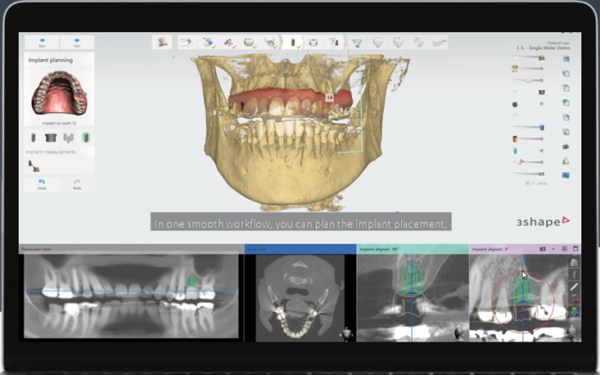Open the implant measurements tool icon
The height and width of the screenshot is (375, 600).
(x=34, y=166)
